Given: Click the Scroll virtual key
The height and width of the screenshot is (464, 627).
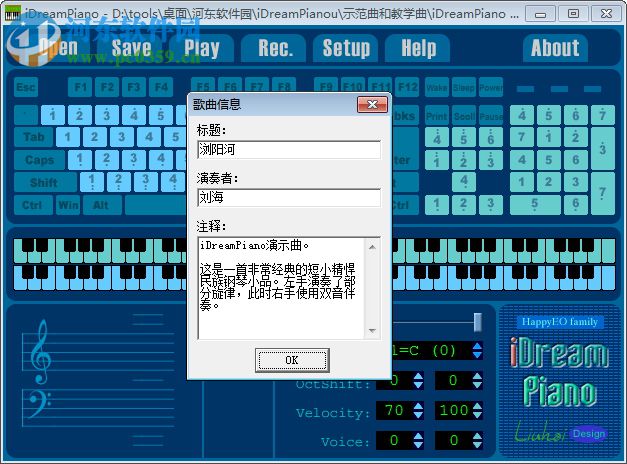Looking at the screenshot, I should coord(464,116).
